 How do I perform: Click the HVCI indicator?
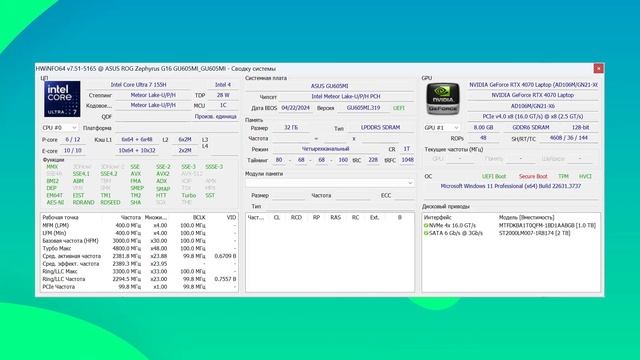point(585,176)
